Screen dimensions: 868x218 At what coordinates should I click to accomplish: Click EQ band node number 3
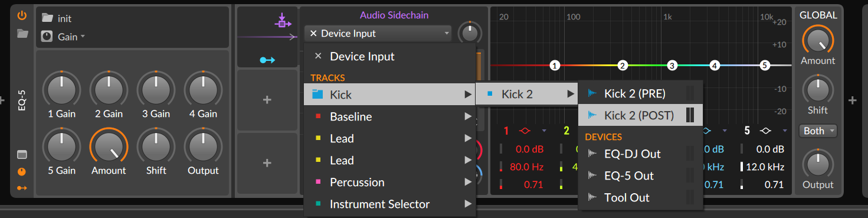point(672,66)
